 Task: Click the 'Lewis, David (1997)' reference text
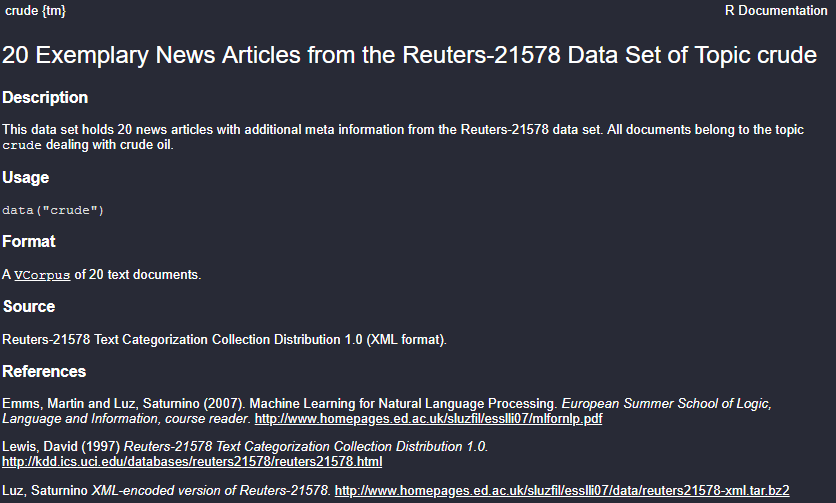coord(61,446)
